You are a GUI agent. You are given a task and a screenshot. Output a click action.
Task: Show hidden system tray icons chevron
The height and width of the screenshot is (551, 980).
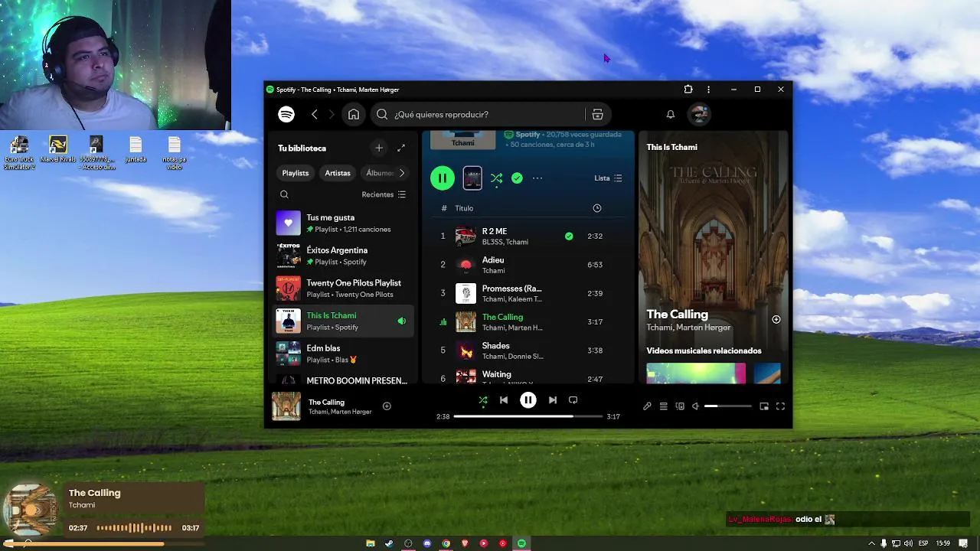coord(871,543)
